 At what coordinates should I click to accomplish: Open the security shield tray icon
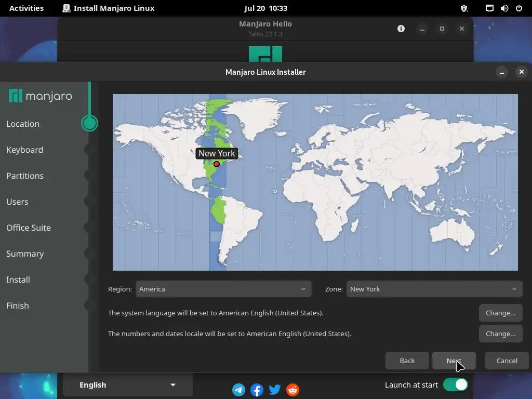pos(464,8)
